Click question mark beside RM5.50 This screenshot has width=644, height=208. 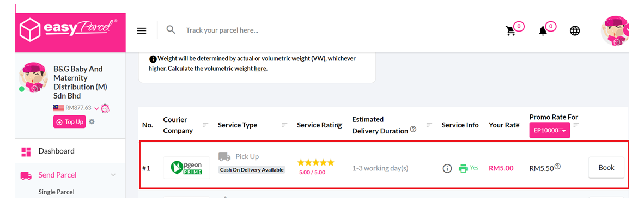558,167
